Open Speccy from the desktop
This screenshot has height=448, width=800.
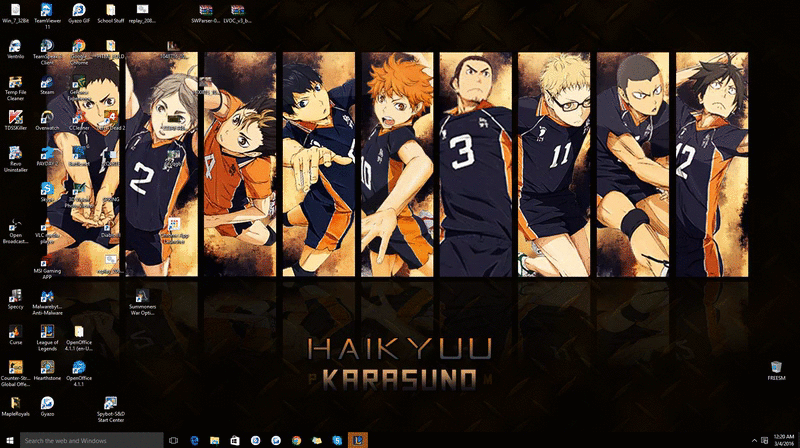pos(15,300)
